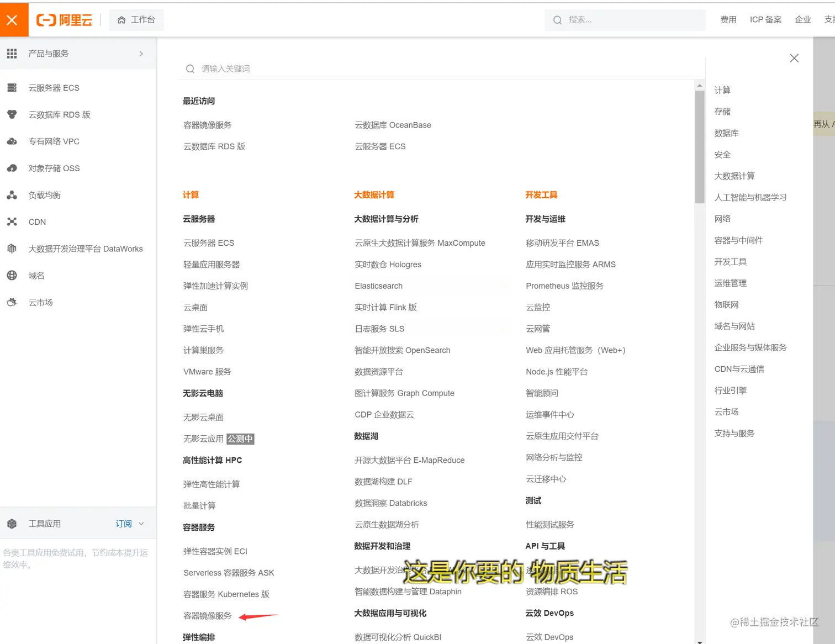This screenshot has width=835, height=644.
Task: Open ICP 备案 in top navigation
Action: point(765,20)
